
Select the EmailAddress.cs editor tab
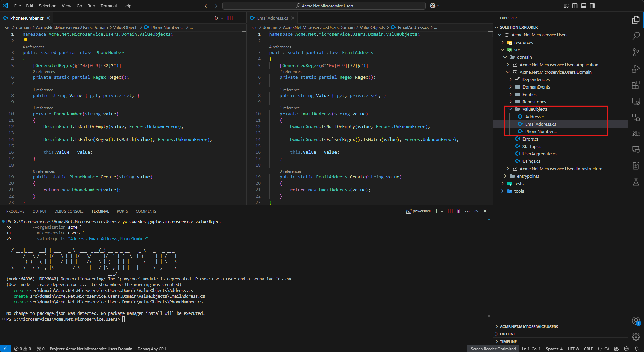point(272,18)
